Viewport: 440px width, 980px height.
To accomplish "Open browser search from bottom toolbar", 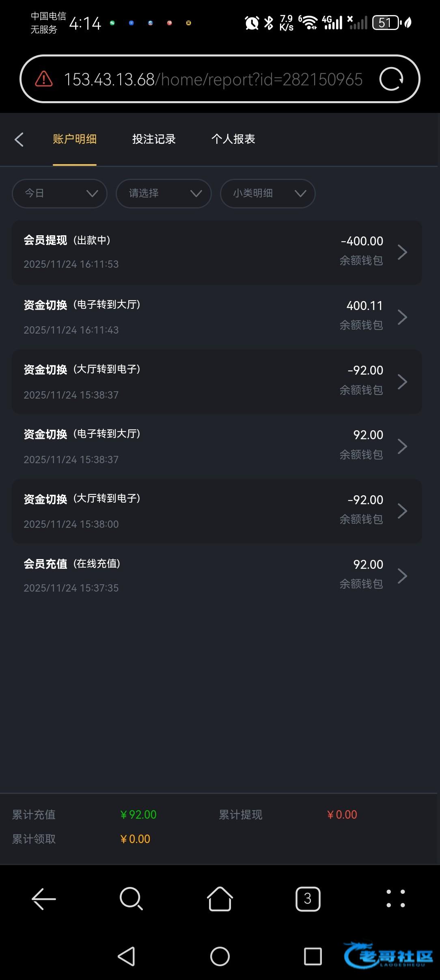I will click(x=131, y=899).
